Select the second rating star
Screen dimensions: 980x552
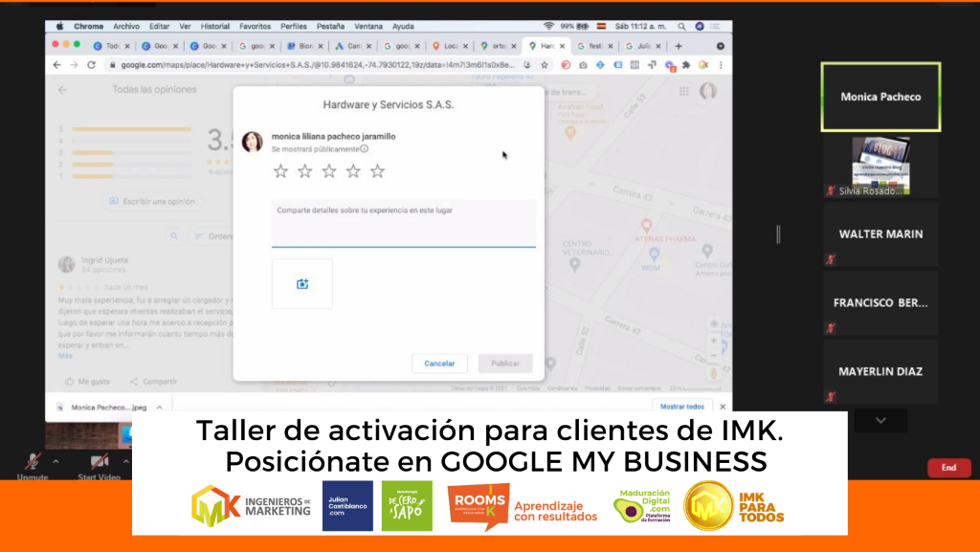click(x=305, y=171)
